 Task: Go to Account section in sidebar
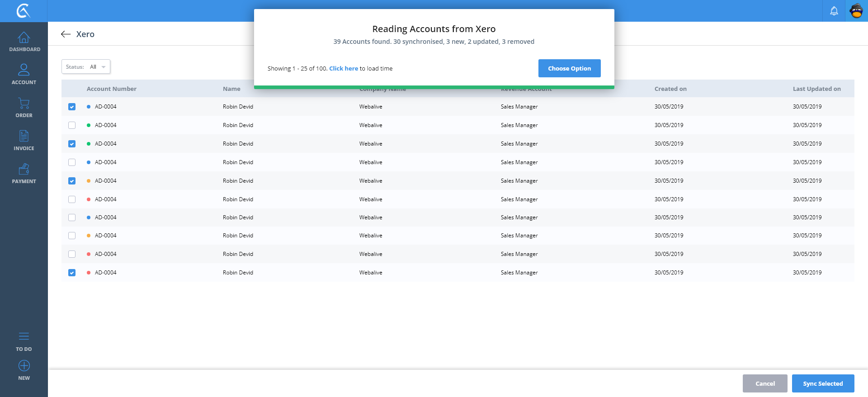[24, 70]
